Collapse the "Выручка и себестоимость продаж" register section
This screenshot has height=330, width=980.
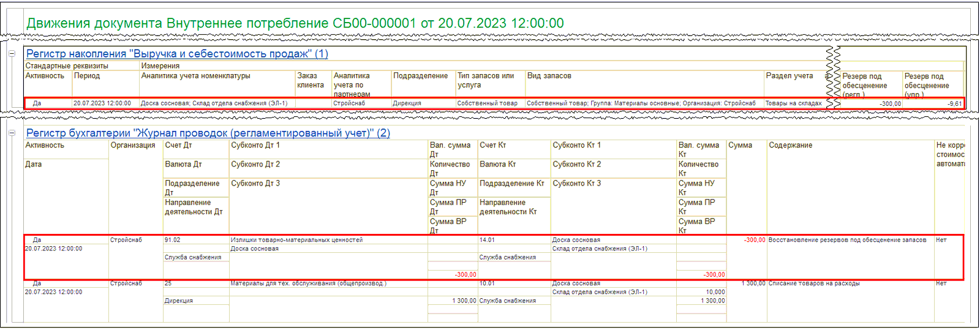pyautogui.click(x=12, y=54)
